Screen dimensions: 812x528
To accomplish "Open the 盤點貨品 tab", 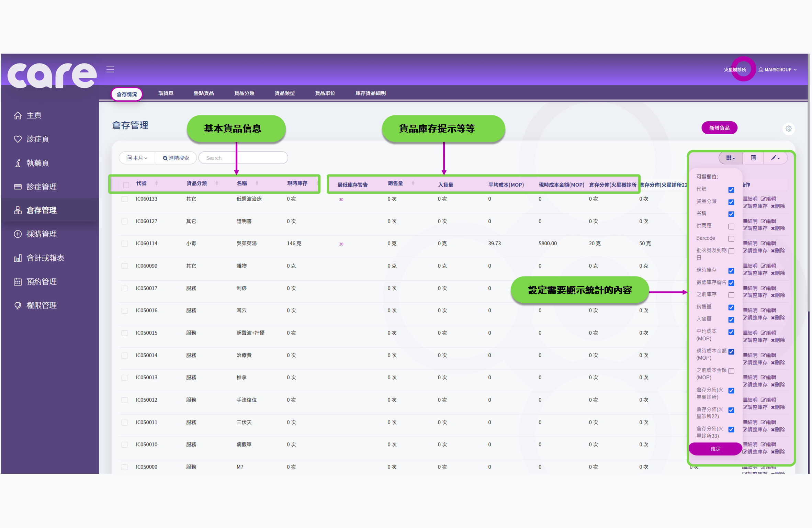I will coord(203,93).
